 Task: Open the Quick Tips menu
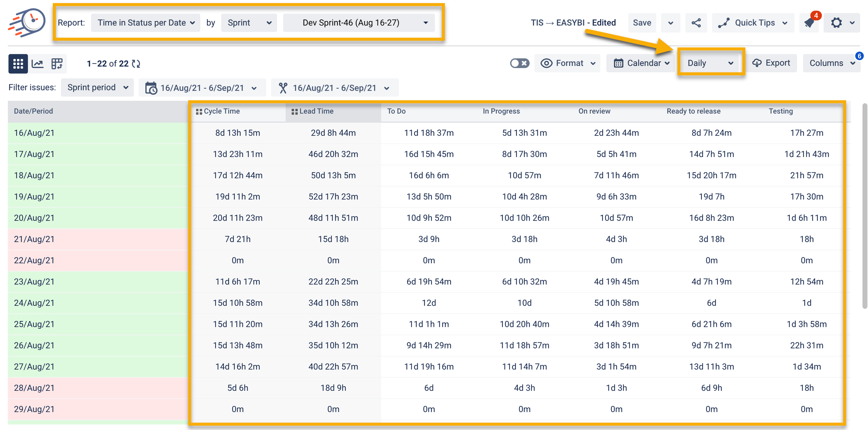pyautogui.click(x=755, y=23)
